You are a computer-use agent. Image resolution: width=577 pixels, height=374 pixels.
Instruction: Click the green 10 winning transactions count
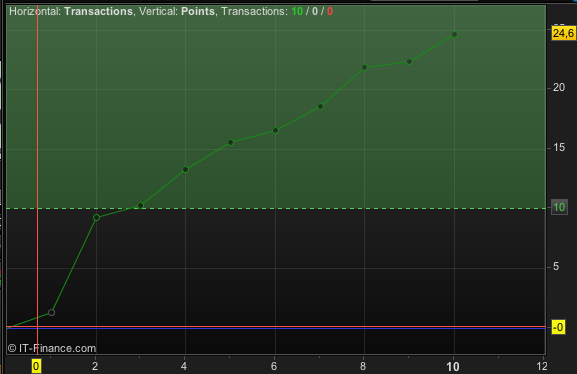pyautogui.click(x=297, y=11)
